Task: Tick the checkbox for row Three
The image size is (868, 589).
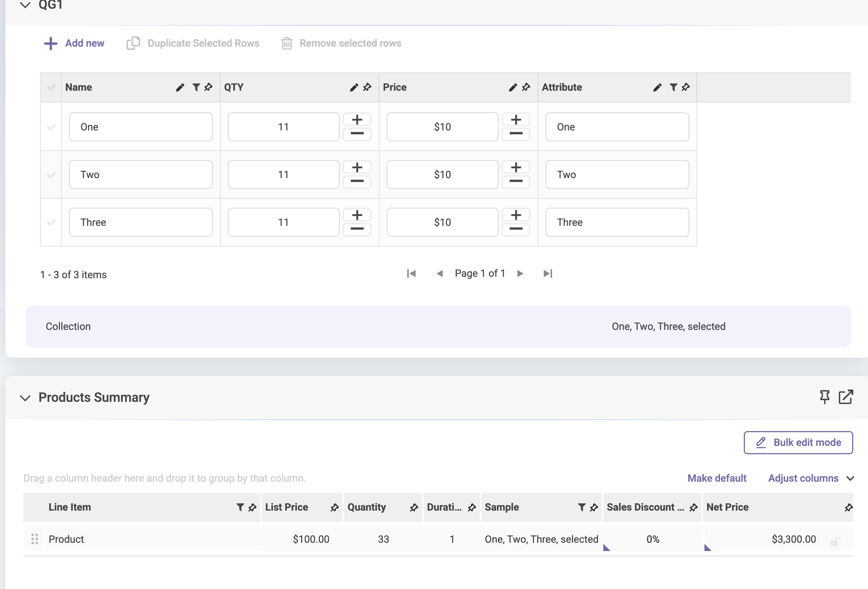Action: 51,222
